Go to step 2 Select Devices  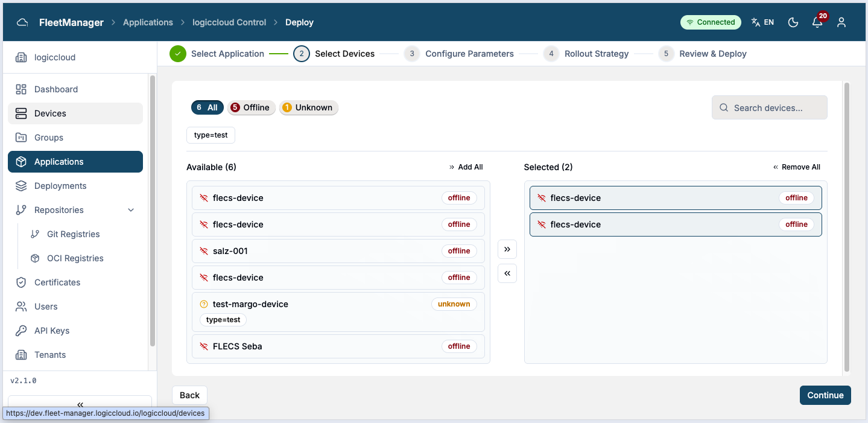tap(334, 54)
